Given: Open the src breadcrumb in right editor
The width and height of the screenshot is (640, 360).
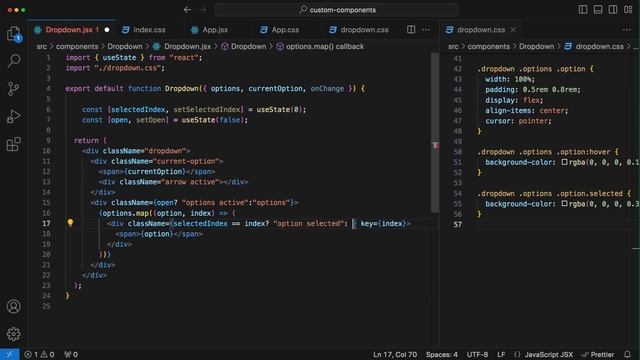Looking at the screenshot, I should [453, 46].
